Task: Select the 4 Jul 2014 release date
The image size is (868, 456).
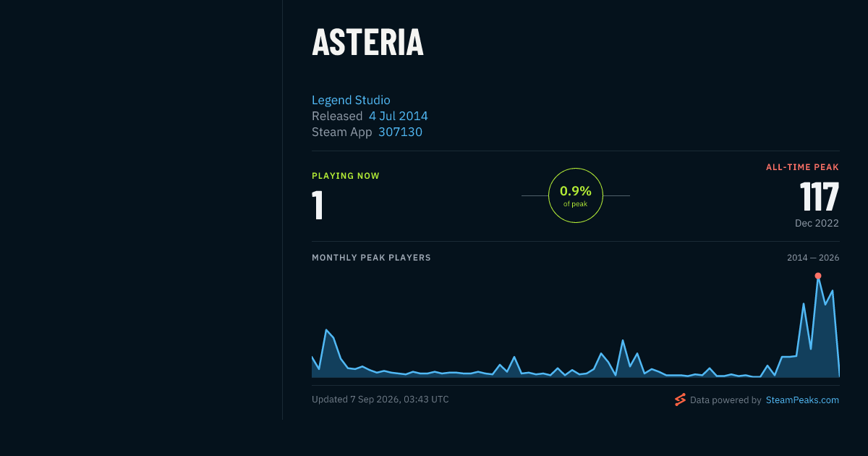Action: (x=399, y=116)
